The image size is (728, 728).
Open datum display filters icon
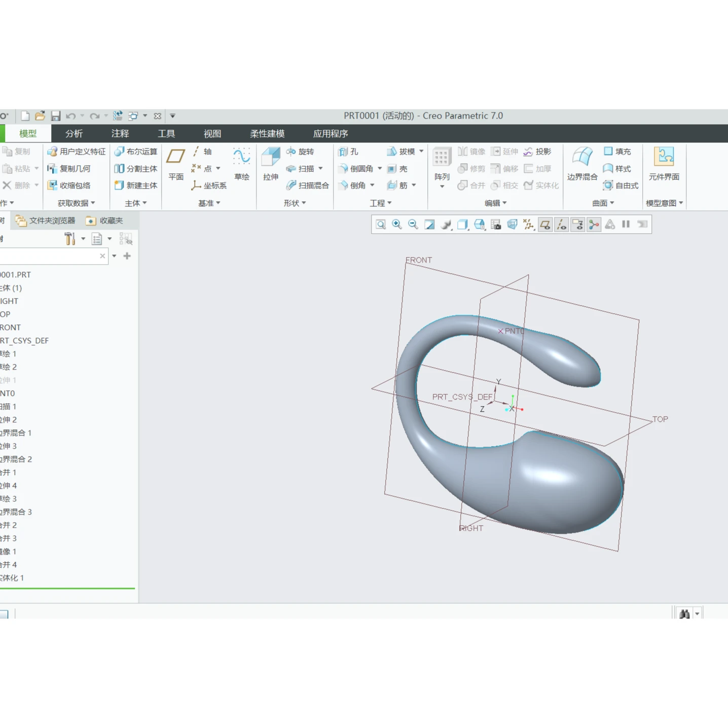529,225
